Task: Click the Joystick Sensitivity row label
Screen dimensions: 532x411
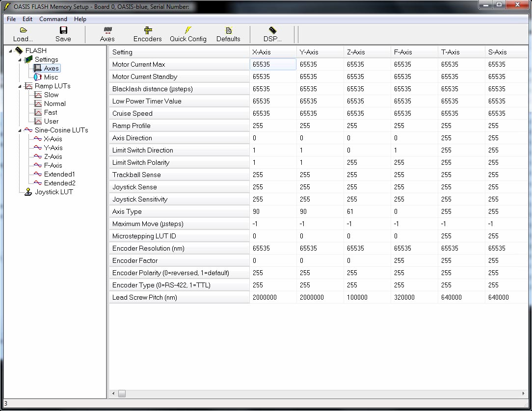Action: (x=179, y=200)
